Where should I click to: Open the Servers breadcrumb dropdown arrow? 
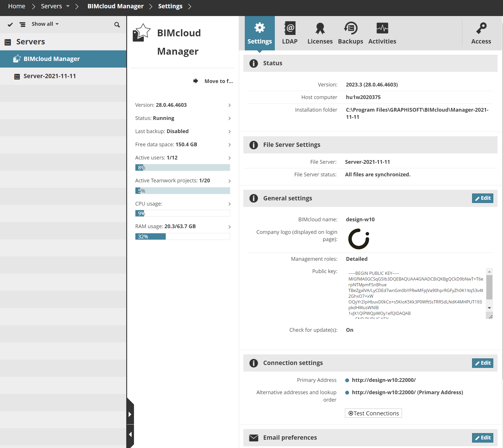pyautogui.click(x=68, y=6)
